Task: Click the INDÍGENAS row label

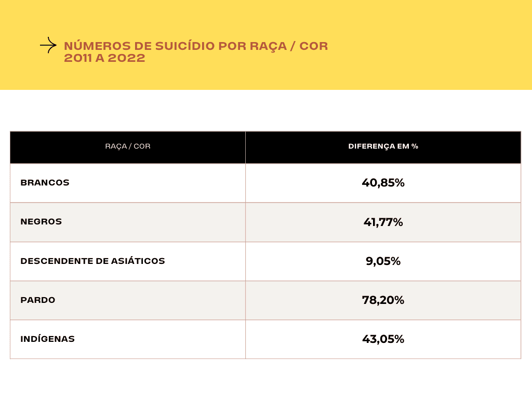Action: (47, 339)
